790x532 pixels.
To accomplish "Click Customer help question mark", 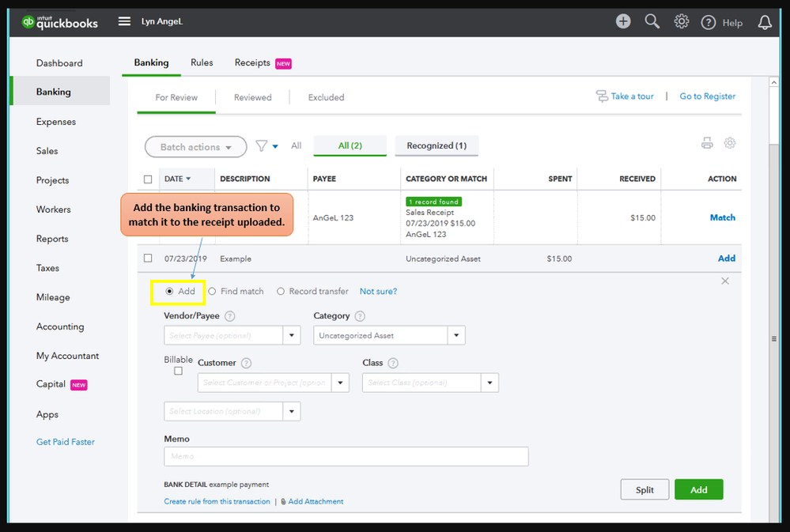I will click(x=246, y=364).
